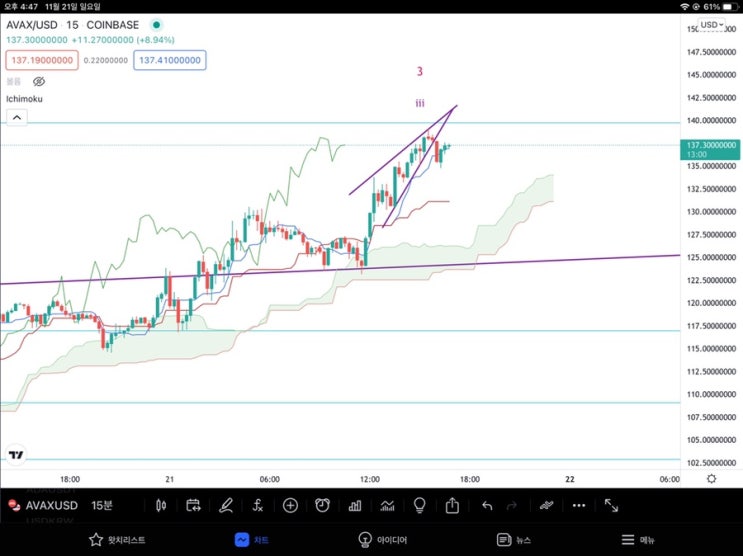
Task: Tap the blue buy price 137.41 button
Action: 170,60
